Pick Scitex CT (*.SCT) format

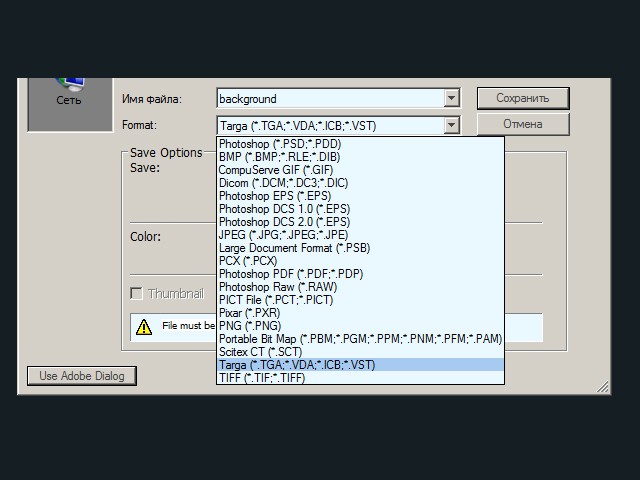(360, 352)
